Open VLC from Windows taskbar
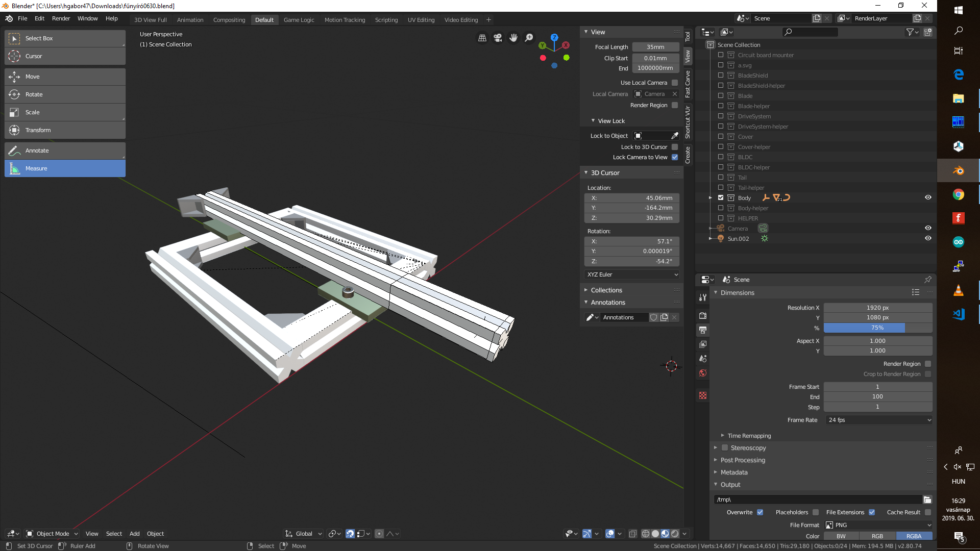The height and width of the screenshot is (551, 980). pyautogui.click(x=958, y=290)
